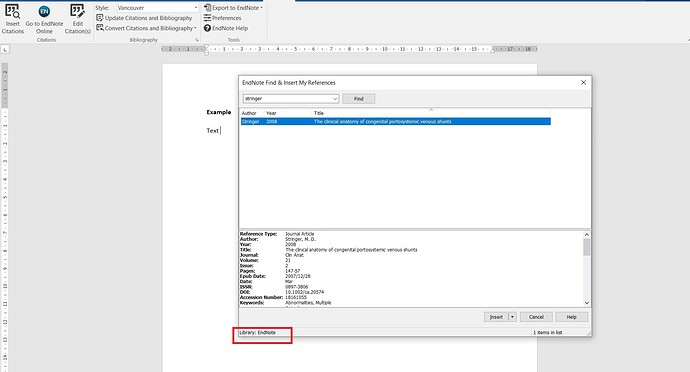Click the Journal value 'Clin Anat'
Image resolution: width=690 pixels, height=372 pixels.
tap(294, 255)
